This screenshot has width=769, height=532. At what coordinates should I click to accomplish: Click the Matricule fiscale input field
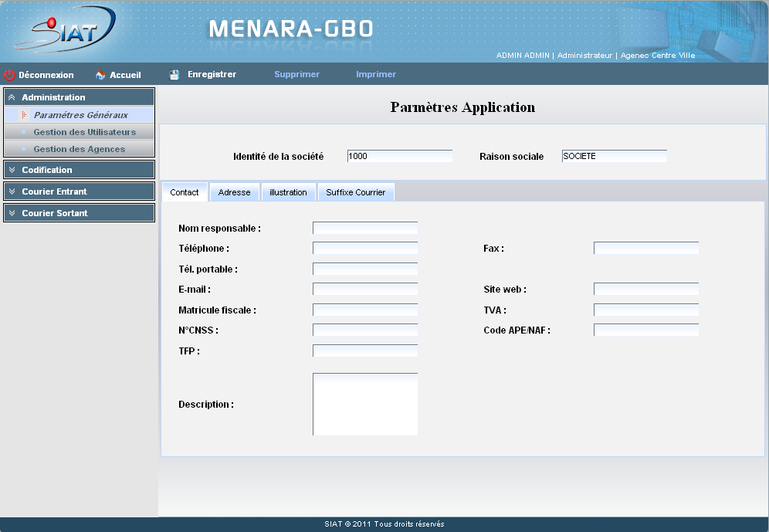tap(365, 310)
